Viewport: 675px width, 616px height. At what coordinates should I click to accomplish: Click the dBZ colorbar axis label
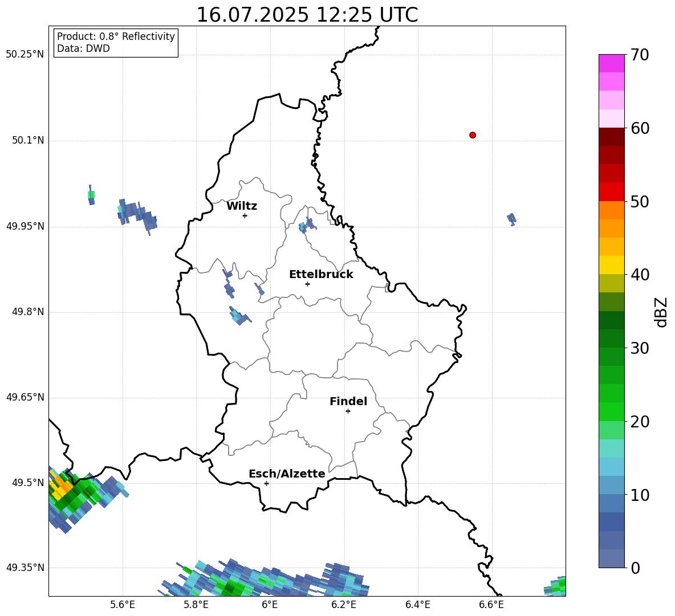coord(662,312)
